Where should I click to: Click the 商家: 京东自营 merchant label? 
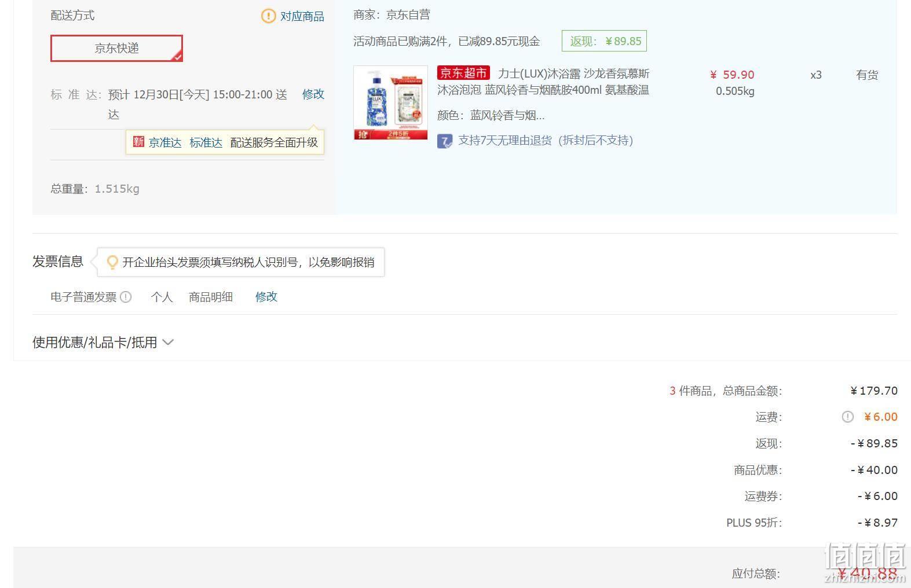point(392,15)
